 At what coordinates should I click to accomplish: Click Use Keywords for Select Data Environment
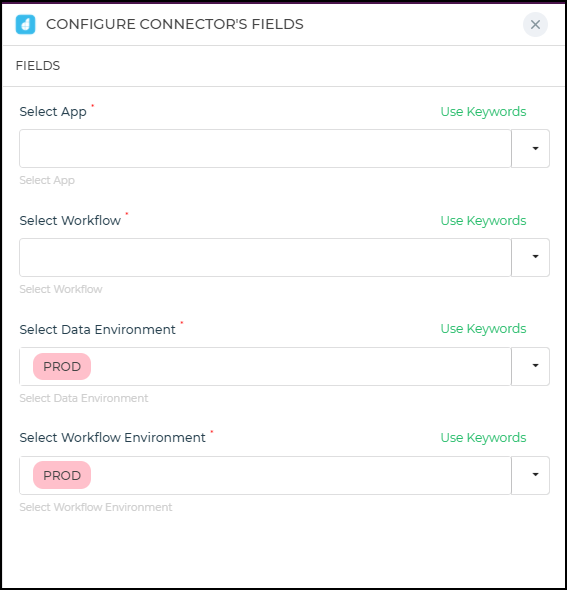point(483,329)
